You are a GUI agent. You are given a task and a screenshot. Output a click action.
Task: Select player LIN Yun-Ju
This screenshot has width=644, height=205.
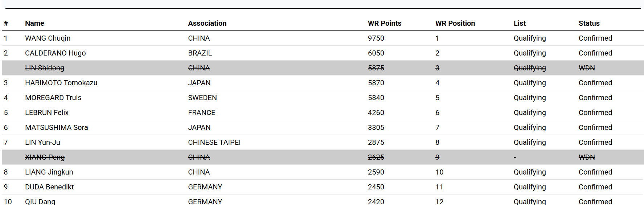pos(42,142)
